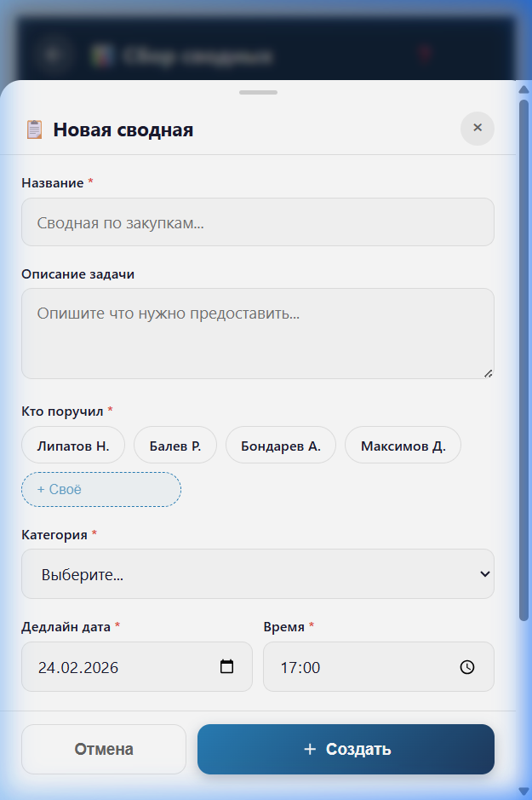Click the clock icon in the Время field
This screenshot has width=532, height=800.
[466, 667]
